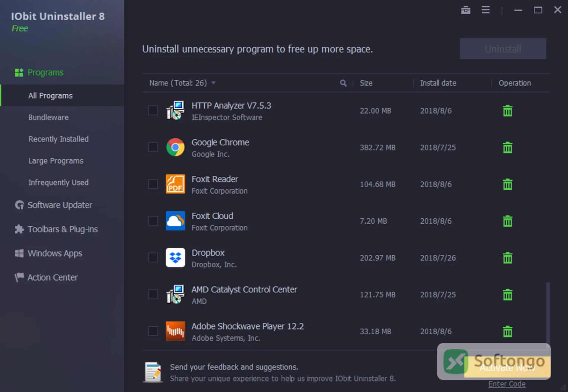Viewport: 568px width, 392px height.
Task: Click the feedback notepad icon
Action: (153, 372)
